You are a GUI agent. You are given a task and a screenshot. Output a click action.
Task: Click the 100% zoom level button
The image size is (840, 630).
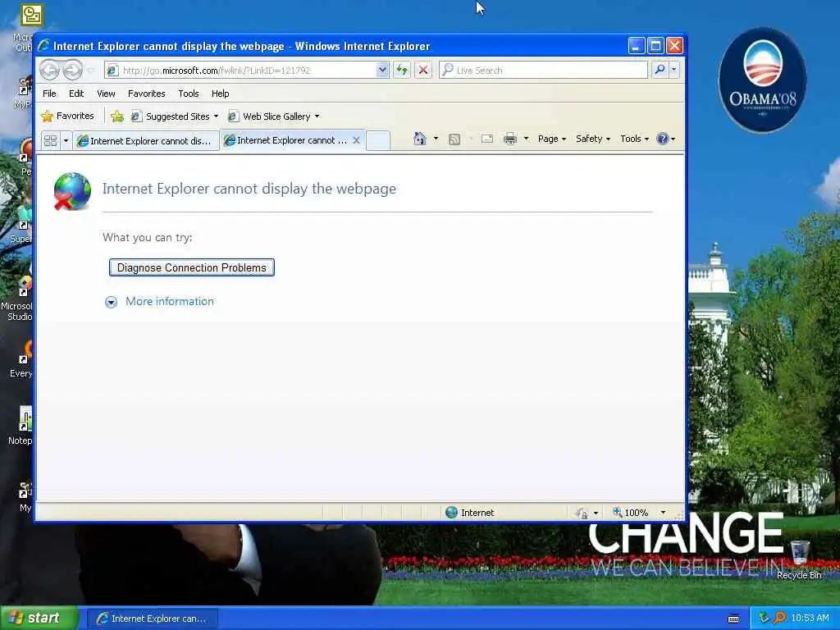(x=631, y=513)
